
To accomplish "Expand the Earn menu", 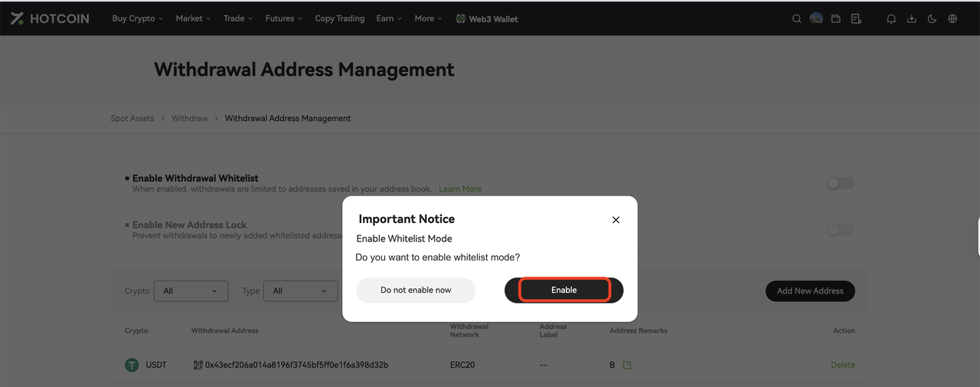I will click(x=389, y=18).
